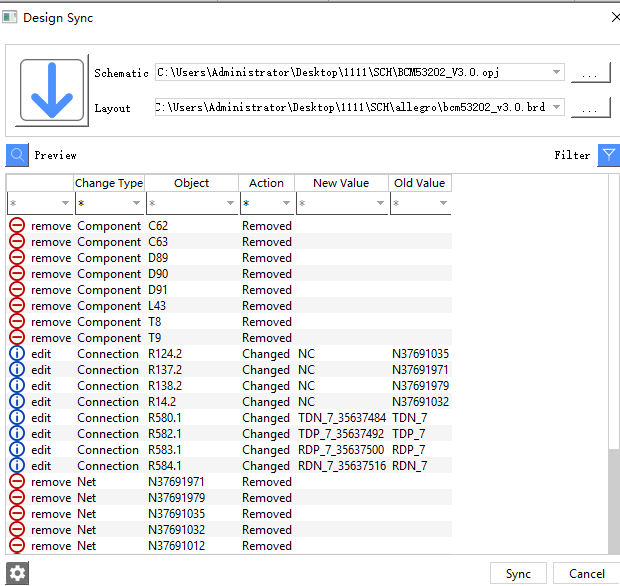620x586 pixels.
Task: Click the Action column header
Action: (x=267, y=183)
